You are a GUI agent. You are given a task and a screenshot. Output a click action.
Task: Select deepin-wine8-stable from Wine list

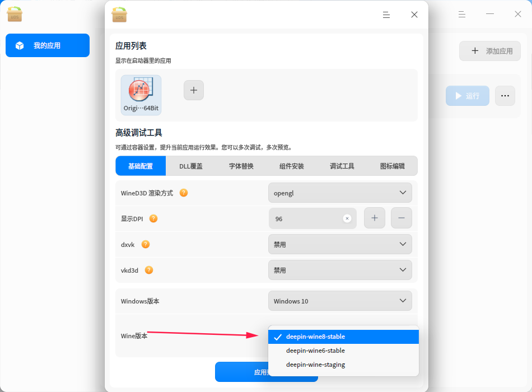343,337
